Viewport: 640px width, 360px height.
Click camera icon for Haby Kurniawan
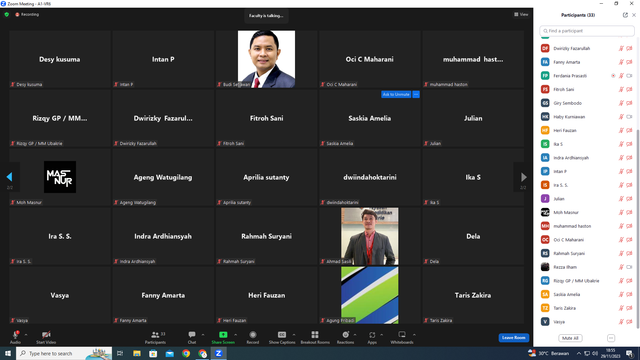629,117
